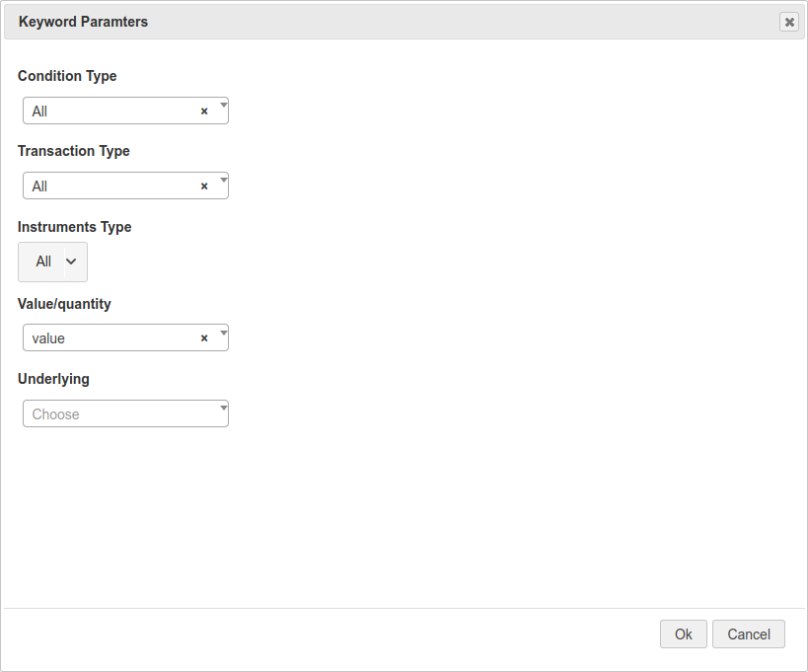Click the Underlying 'Choose' placeholder field

(118, 414)
